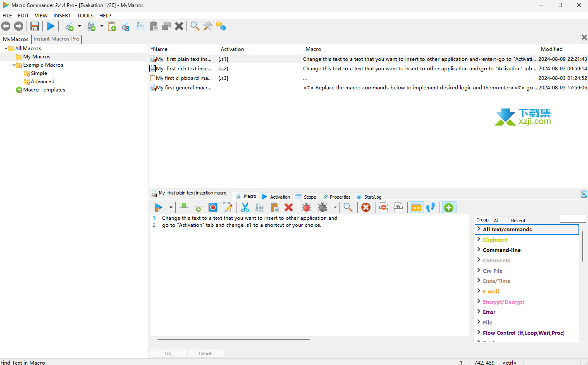Click the new general macro gear icon
This screenshot has height=365, width=588.
69,26
